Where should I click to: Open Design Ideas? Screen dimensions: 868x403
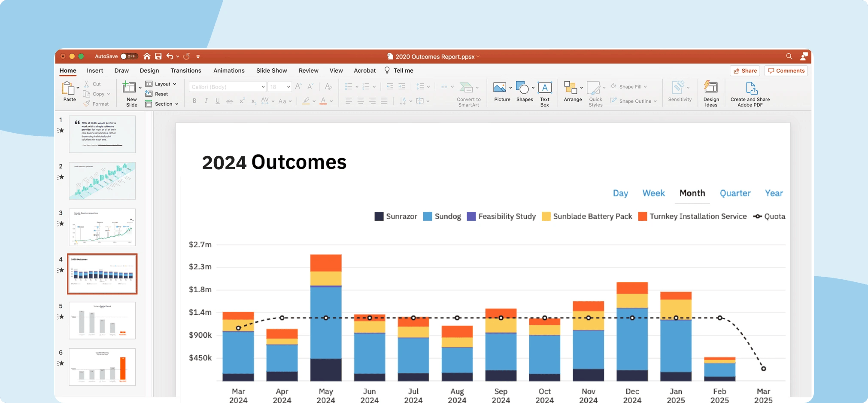(x=710, y=92)
